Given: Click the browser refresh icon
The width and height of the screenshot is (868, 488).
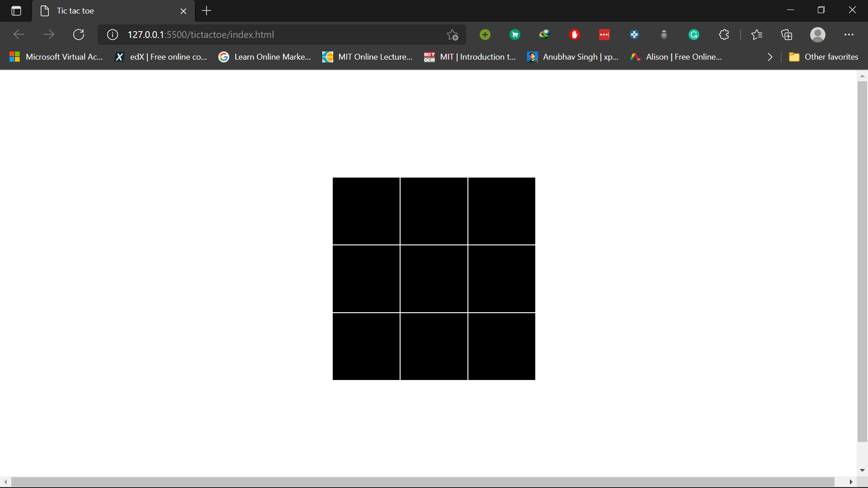Looking at the screenshot, I should click(x=79, y=35).
